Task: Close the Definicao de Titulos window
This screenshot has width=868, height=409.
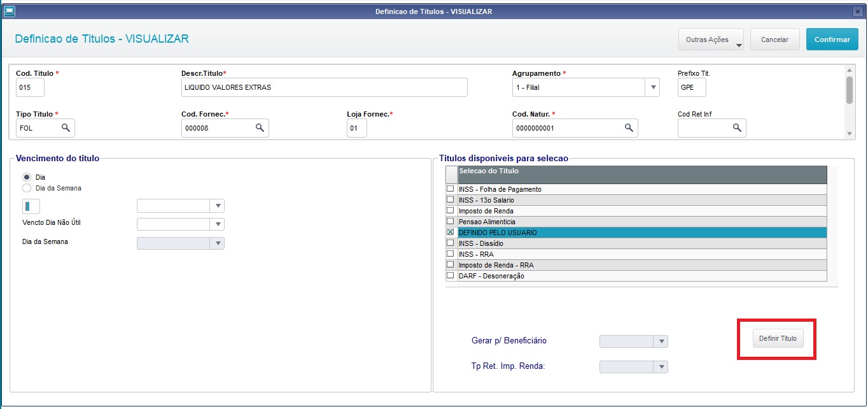Action: (x=857, y=11)
